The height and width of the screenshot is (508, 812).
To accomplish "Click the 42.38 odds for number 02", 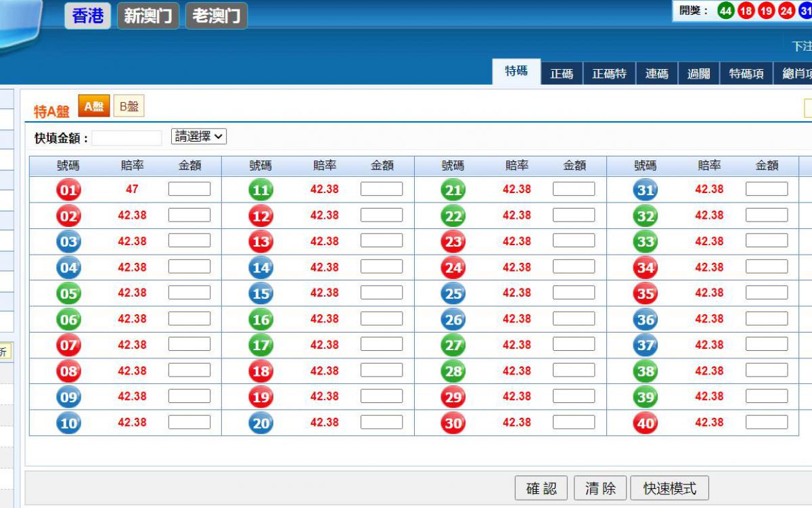I will (x=132, y=215).
